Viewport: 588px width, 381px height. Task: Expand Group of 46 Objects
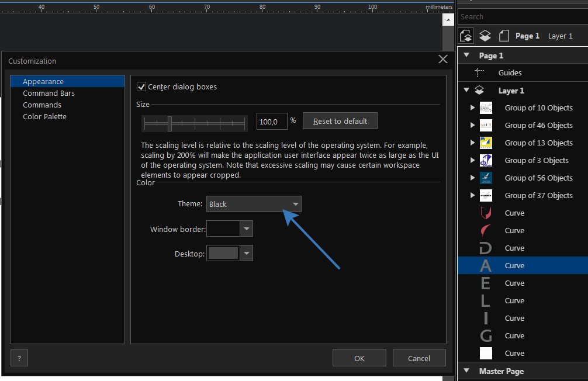click(x=472, y=125)
